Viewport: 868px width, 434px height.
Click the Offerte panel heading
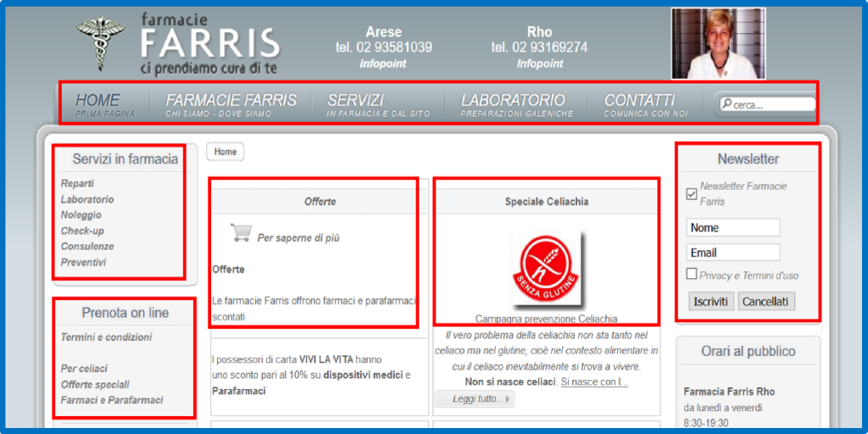[x=320, y=202]
